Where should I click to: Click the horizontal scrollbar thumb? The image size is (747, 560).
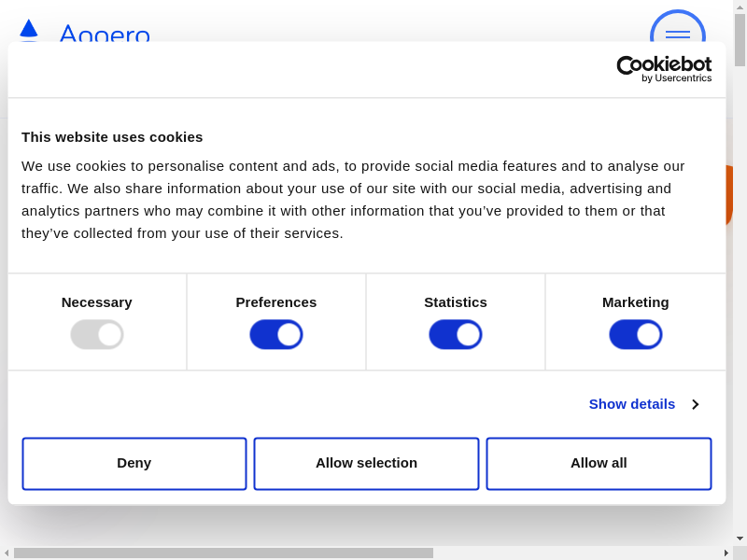223,553
